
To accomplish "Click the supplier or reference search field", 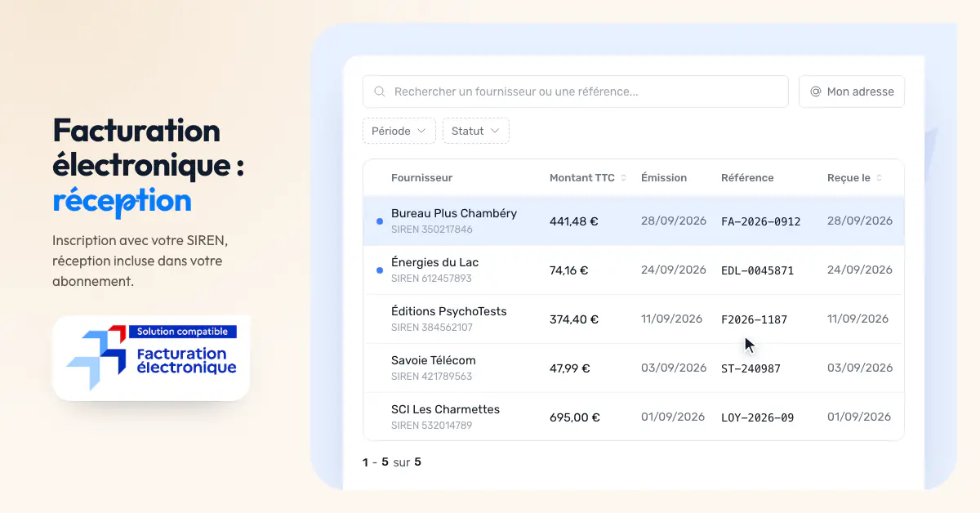I will (576, 91).
